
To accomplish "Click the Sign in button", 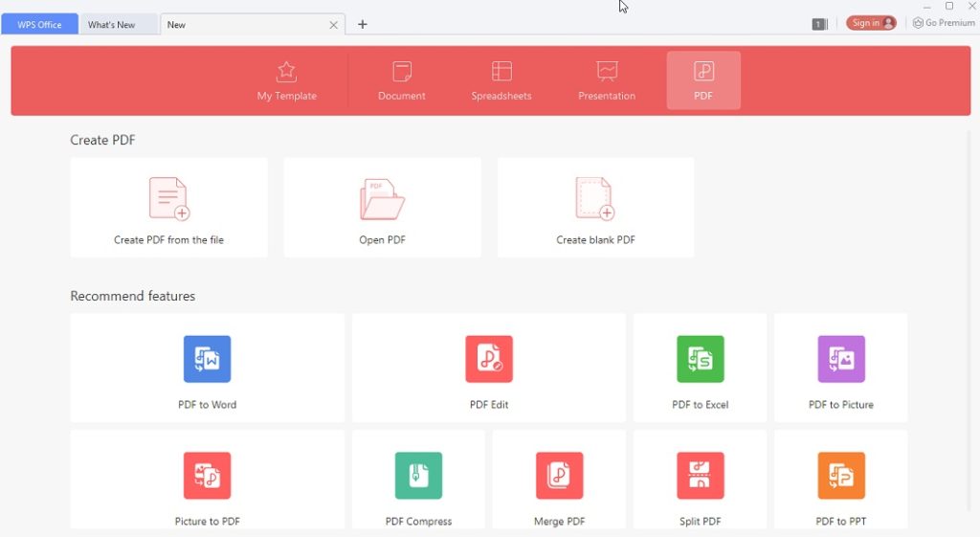I will (870, 23).
